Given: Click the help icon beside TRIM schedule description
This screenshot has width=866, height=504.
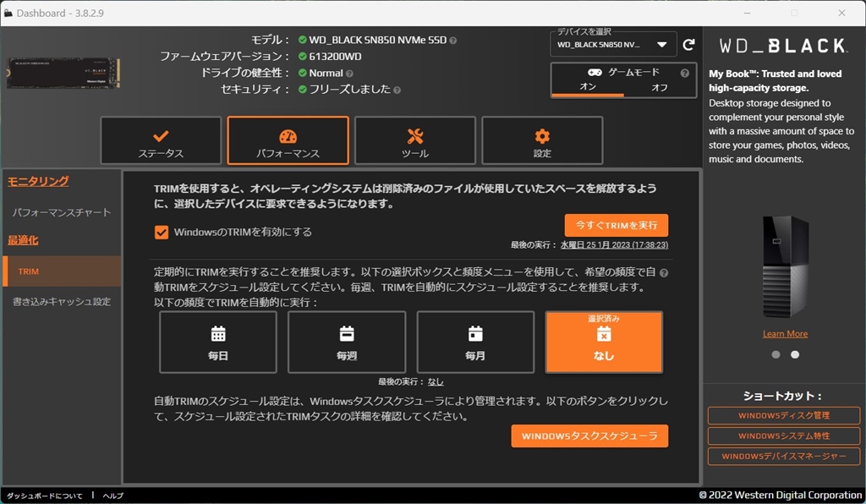Looking at the screenshot, I should tap(664, 272).
